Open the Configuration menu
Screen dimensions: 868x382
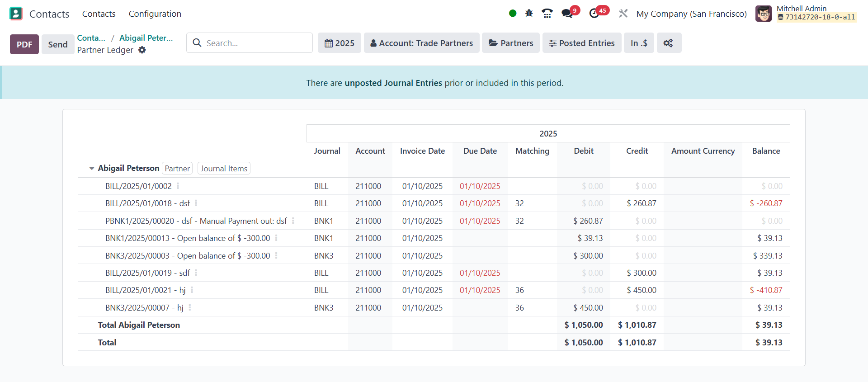click(x=155, y=14)
